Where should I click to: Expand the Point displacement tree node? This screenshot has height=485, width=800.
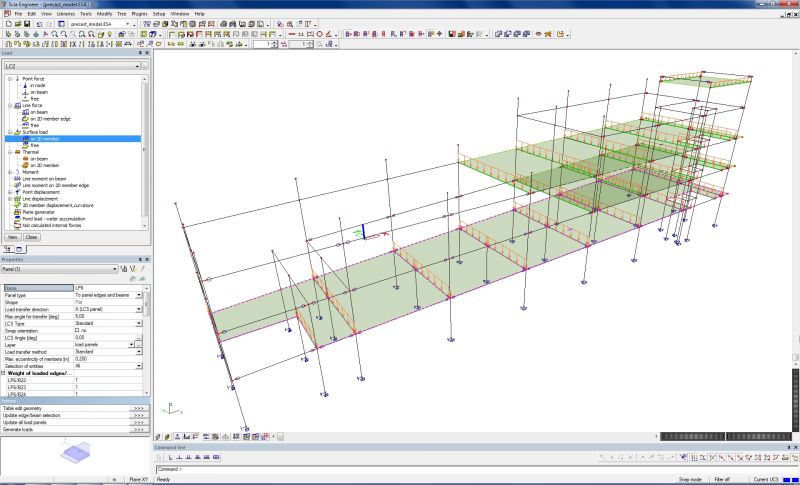[9, 192]
